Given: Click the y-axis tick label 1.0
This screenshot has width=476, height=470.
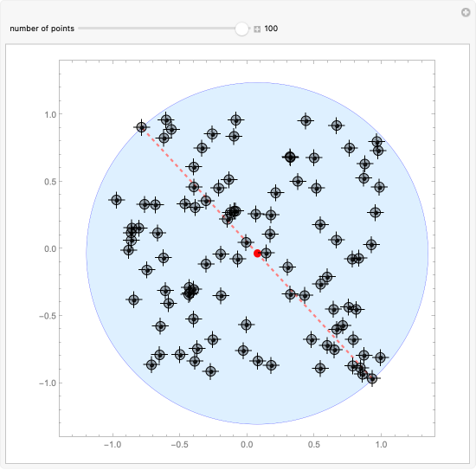Looking at the screenshot, I should click(x=50, y=114).
